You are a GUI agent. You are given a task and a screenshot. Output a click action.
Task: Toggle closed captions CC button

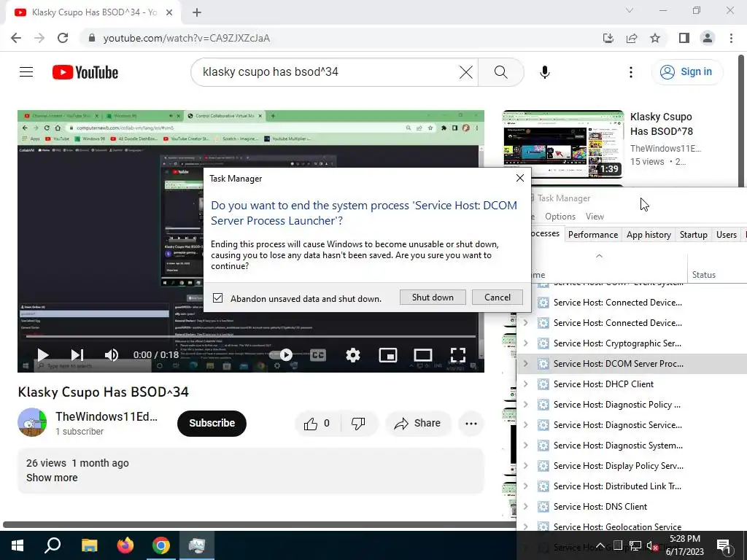[x=318, y=355]
